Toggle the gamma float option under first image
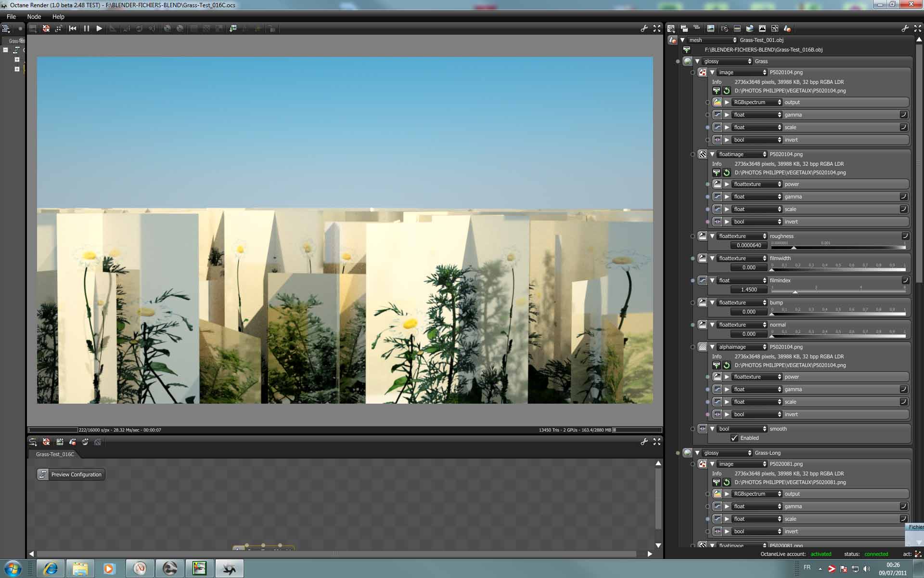924x578 pixels. click(x=903, y=115)
